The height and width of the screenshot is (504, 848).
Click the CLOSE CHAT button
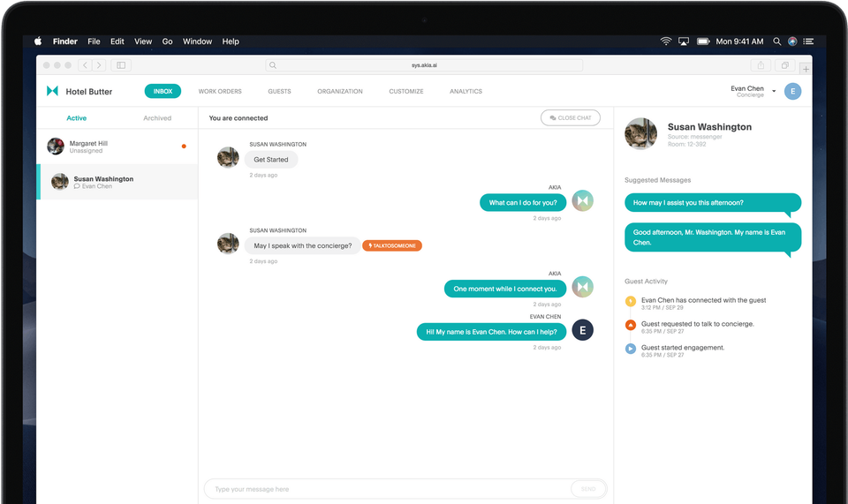(571, 117)
